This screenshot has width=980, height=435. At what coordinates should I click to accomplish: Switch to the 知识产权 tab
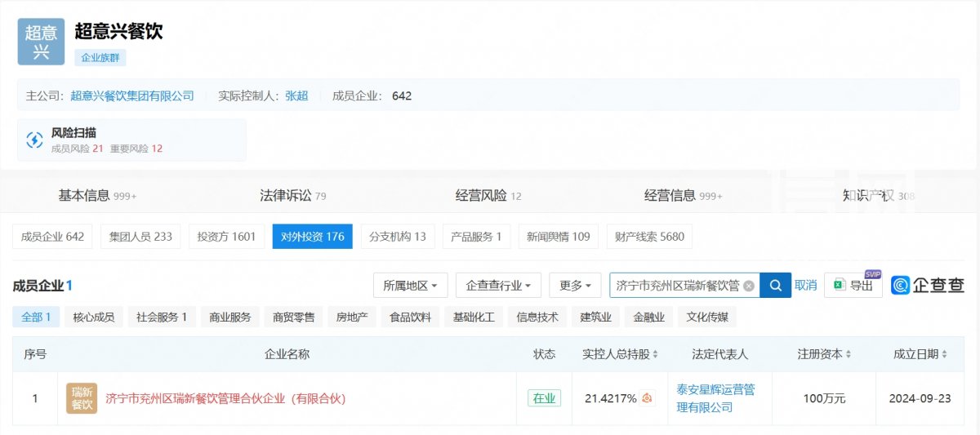[879, 196]
